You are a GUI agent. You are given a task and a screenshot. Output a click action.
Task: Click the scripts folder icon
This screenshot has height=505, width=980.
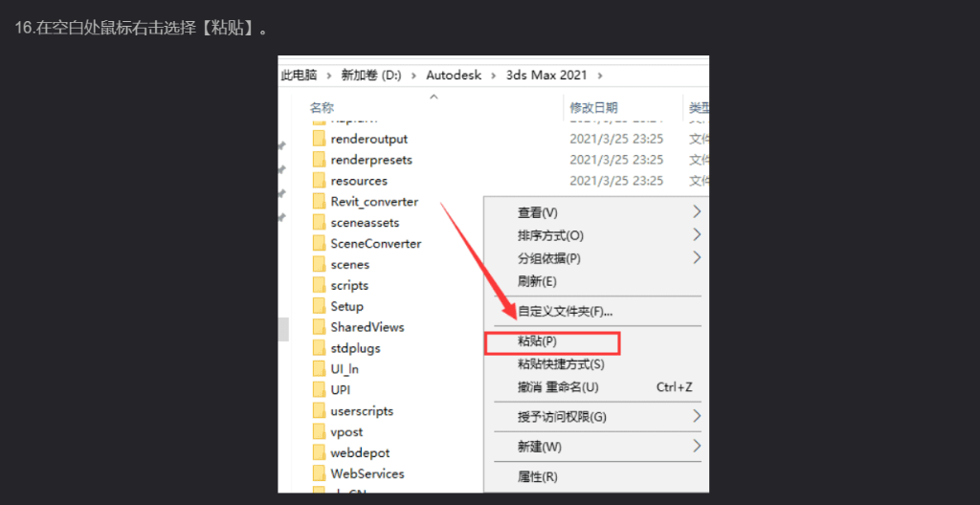point(320,285)
